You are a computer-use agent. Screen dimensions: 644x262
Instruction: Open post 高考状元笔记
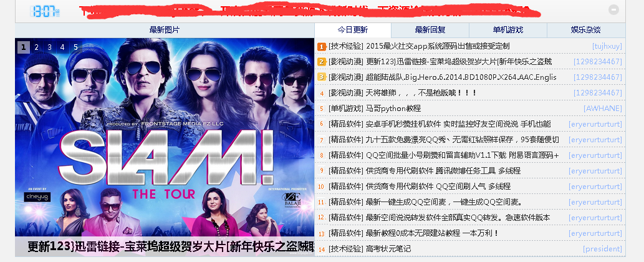388,249
